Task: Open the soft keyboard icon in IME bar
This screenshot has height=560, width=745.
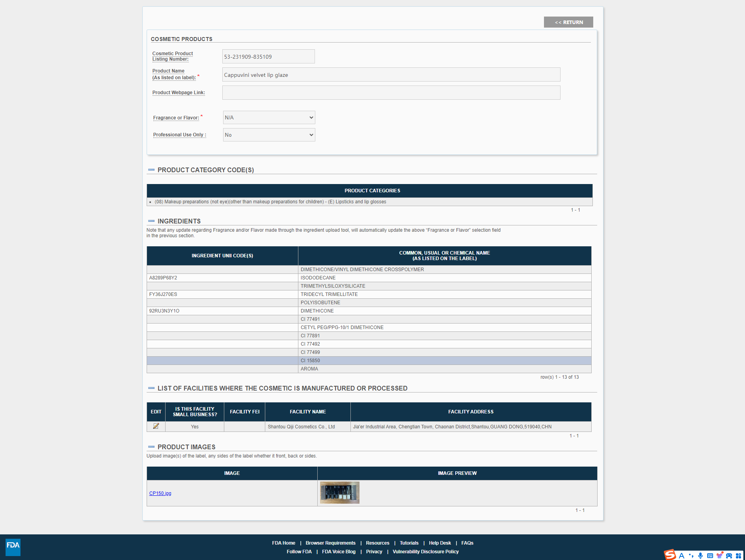Action: pos(710,556)
